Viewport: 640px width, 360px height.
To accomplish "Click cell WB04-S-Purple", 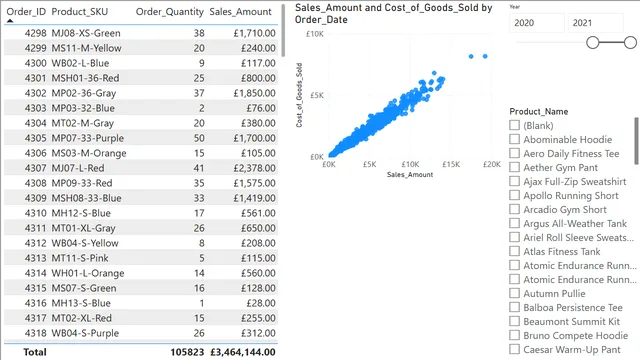I will click(x=85, y=333).
